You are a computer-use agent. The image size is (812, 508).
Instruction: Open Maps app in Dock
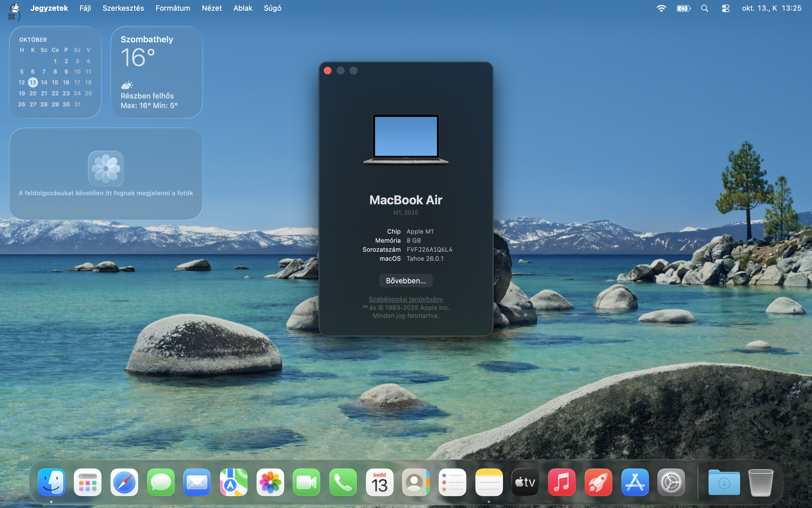coord(234,482)
